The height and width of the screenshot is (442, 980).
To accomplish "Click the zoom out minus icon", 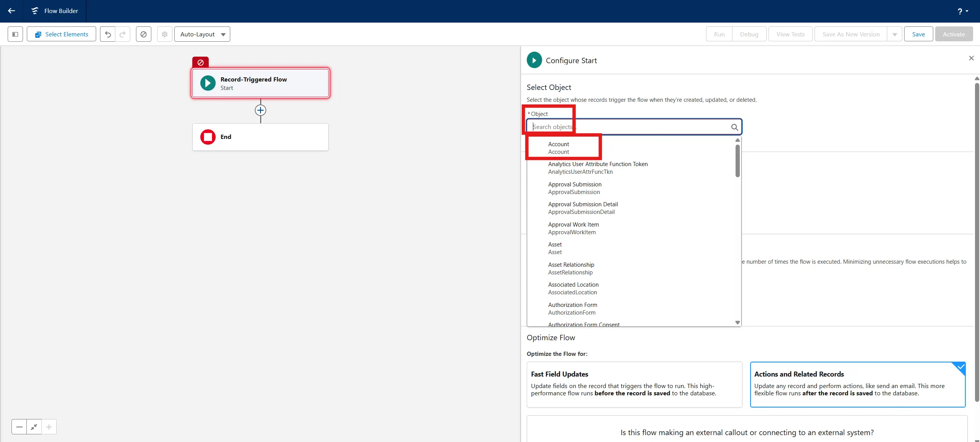I will coord(19,427).
